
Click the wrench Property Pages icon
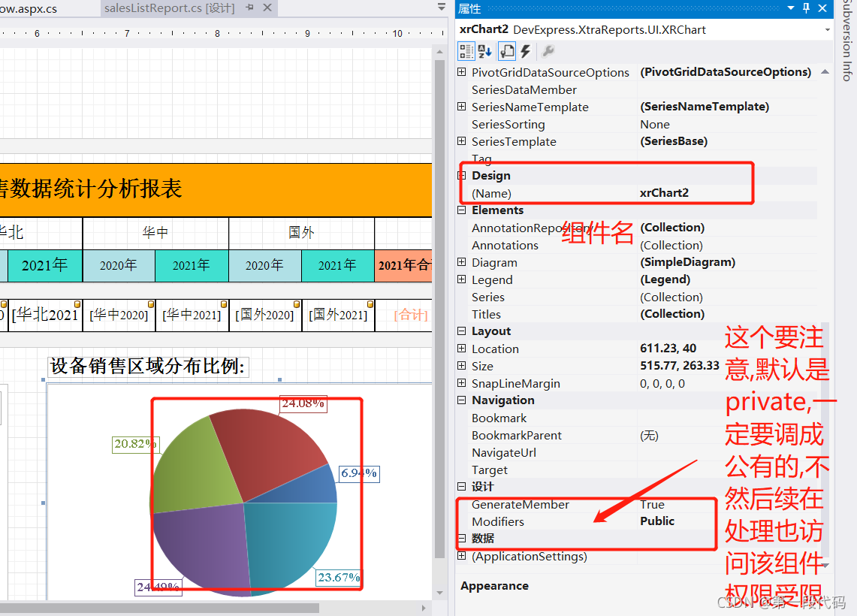(548, 51)
